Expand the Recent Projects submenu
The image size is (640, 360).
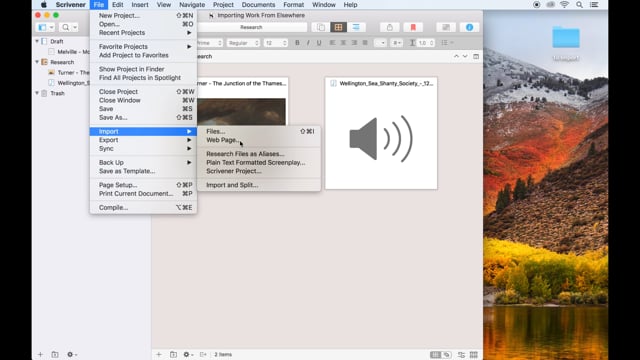coord(143,33)
